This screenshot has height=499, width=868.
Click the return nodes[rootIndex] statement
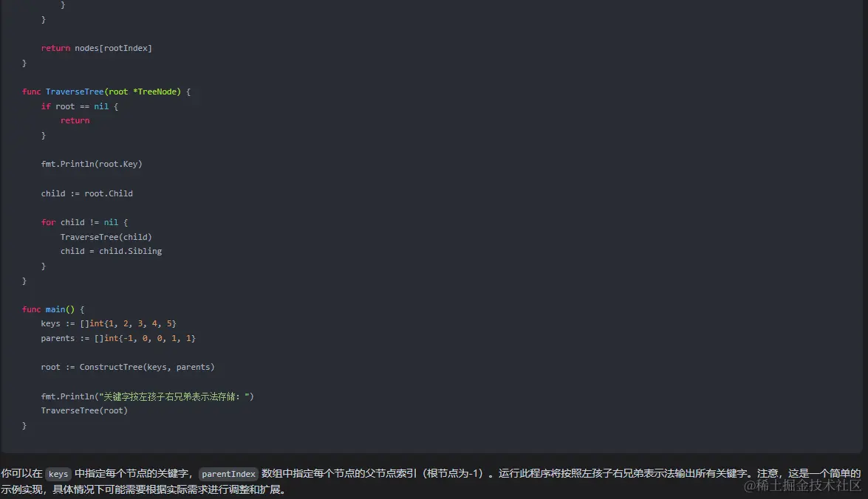[x=96, y=47]
